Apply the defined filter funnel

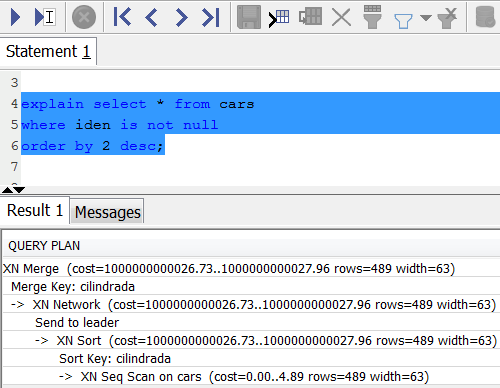(403, 21)
